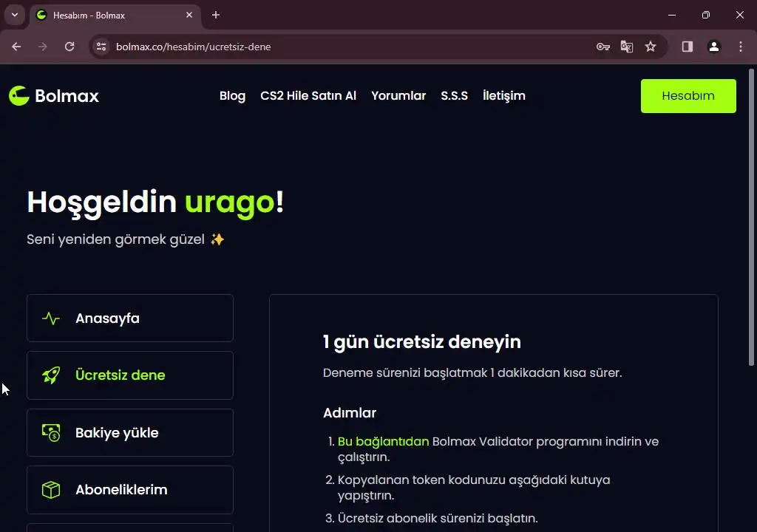The height and width of the screenshot is (532, 757).
Task: Open CS2 Hile Satın Al page
Action: click(x=308, y=95)
